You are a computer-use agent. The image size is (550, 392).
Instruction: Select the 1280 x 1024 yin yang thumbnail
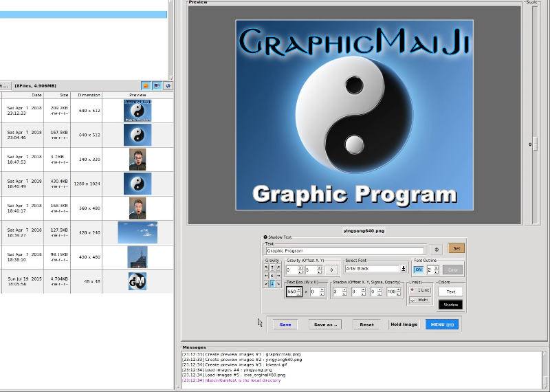[137, 184]
